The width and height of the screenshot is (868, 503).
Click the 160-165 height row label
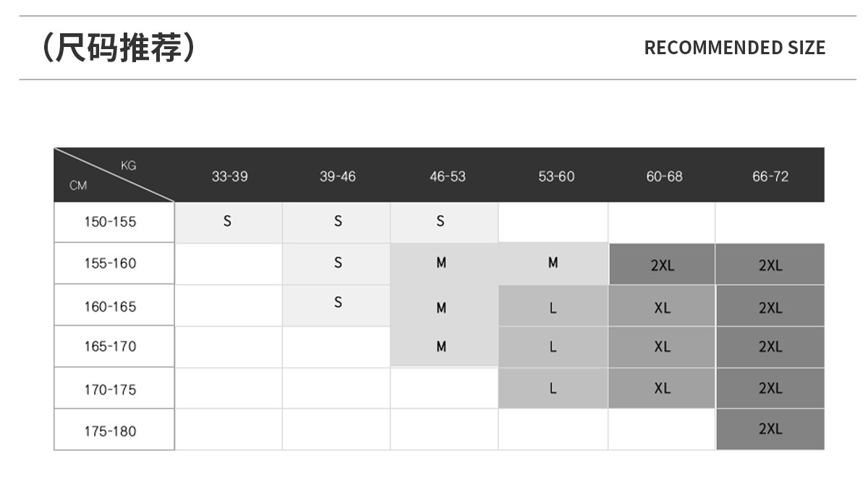110,306
